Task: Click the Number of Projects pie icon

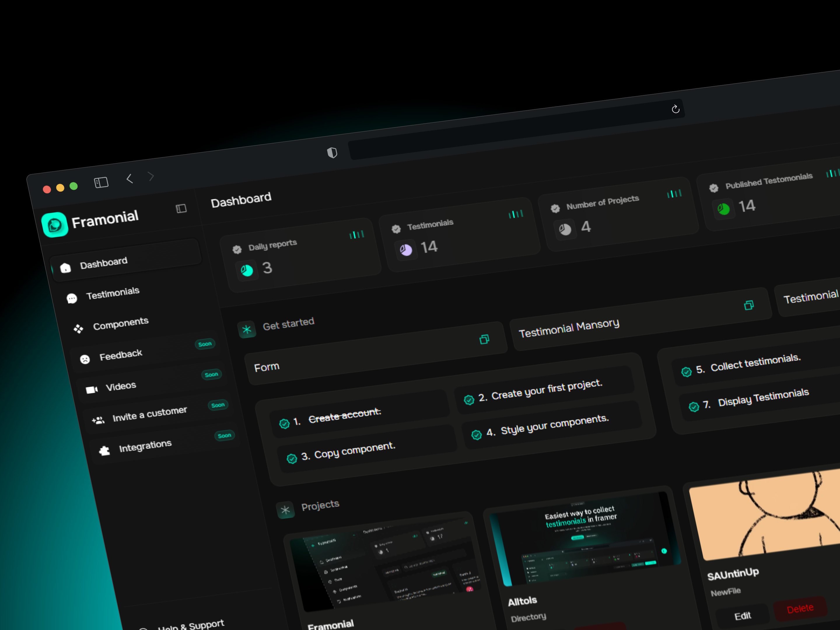Action: [565, 229]
